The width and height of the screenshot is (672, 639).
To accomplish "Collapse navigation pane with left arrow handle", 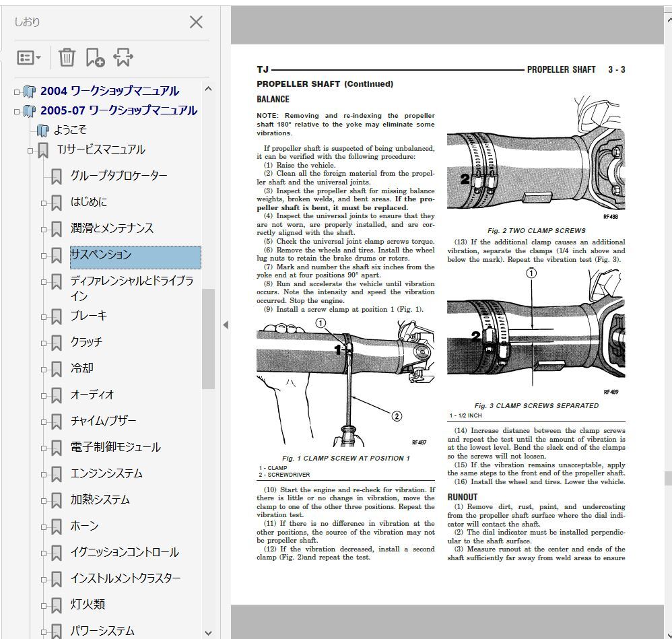I will [226, 325].
